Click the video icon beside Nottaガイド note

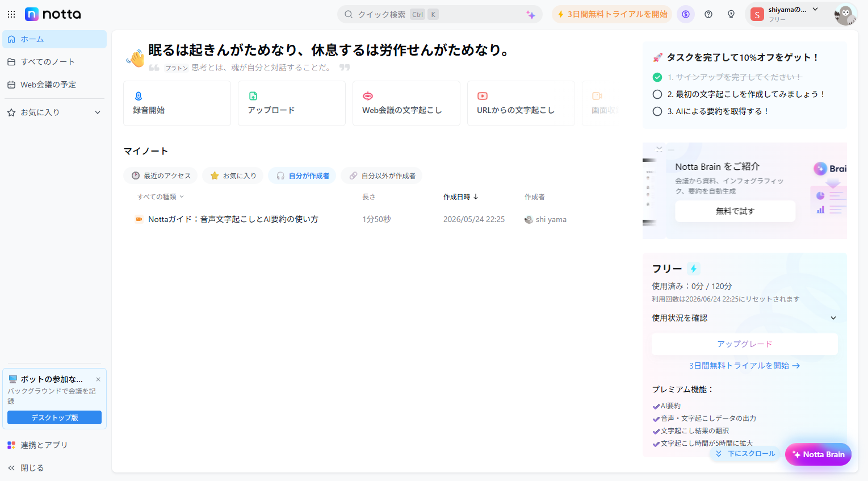coord(139,219)
